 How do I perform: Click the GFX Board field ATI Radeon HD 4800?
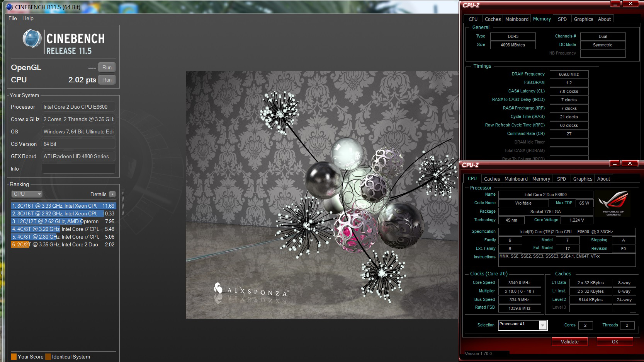[x=78, y=156]
